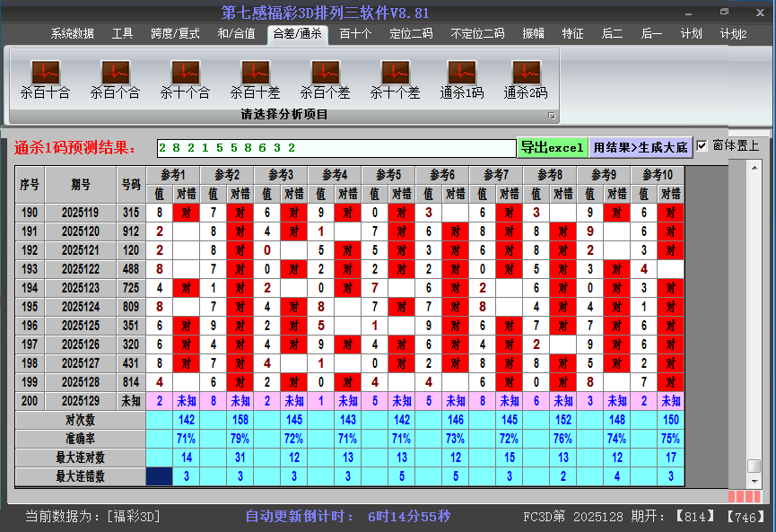Screen dimensions: 776x532
Task: Select the row for period 2025128
Action: pyautogui.click(x=349, y=382)
